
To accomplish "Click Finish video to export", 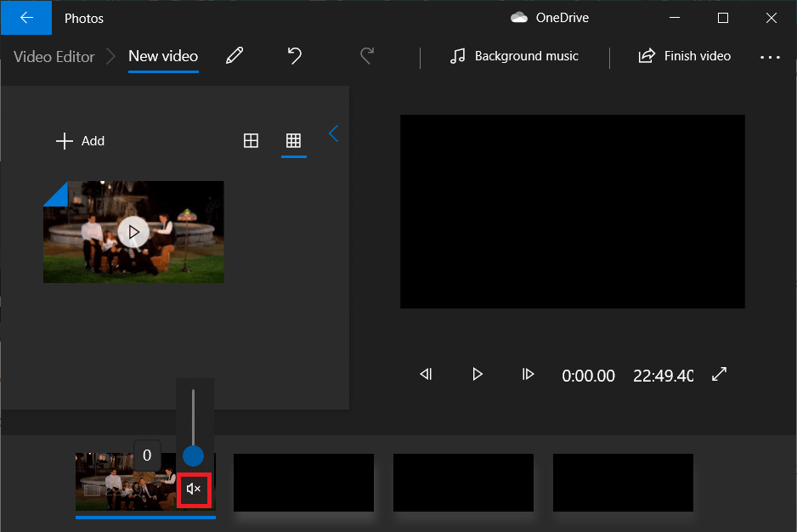I will click(685, 56).
